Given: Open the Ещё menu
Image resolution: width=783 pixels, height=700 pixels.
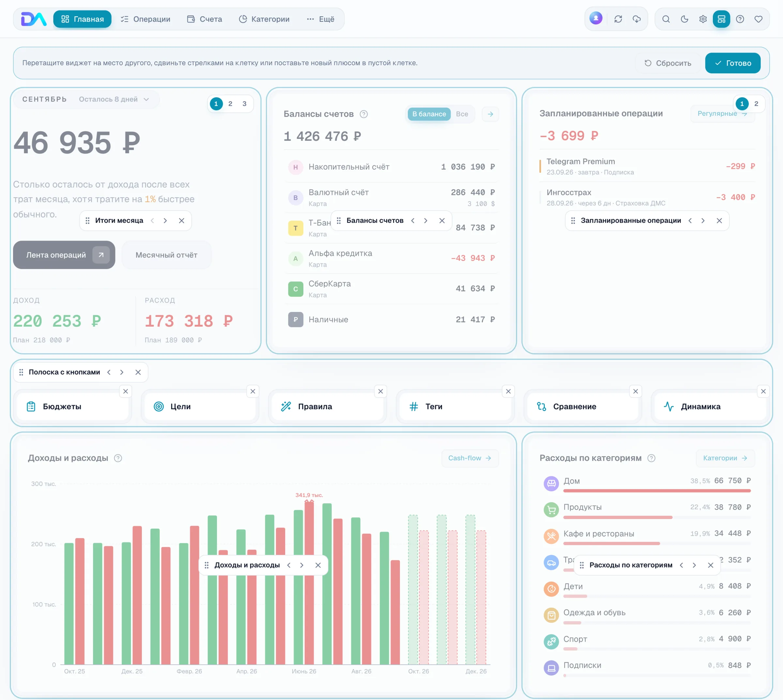Looking at the screenshot, I should coord(320,19).
